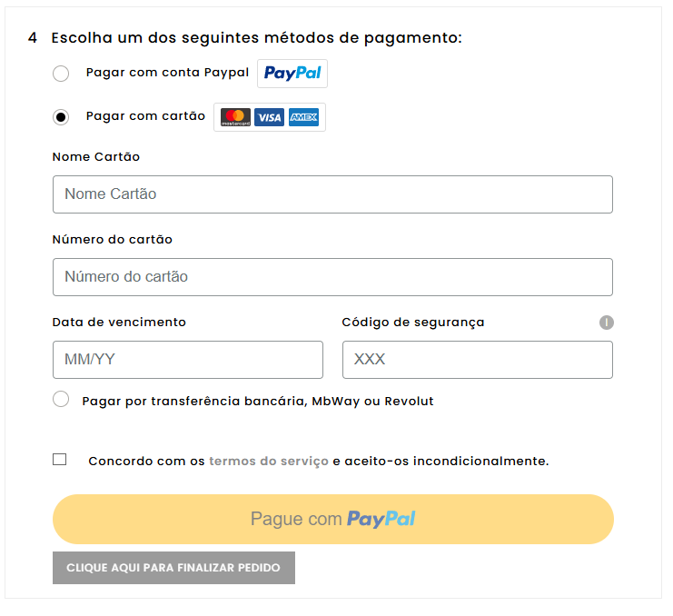This screenshot has width=673, height=616.
Task: Click the PayPal logo icon
Action: click(292, 74)
